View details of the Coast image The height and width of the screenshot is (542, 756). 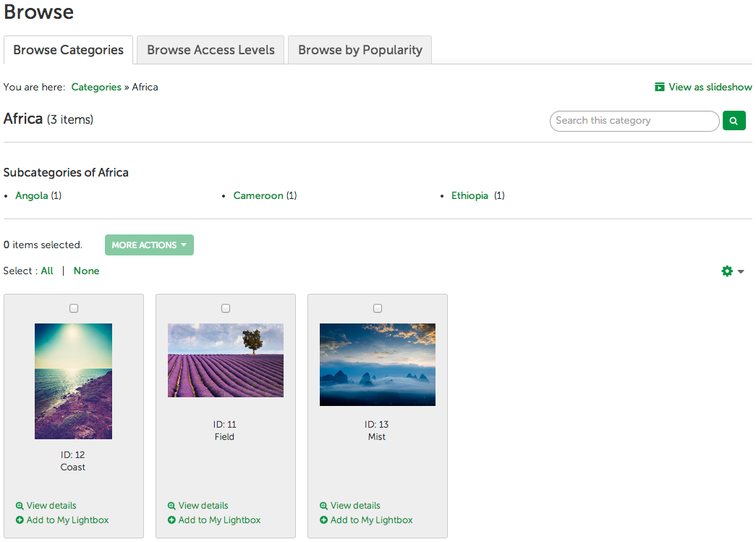tap(51, 505)
